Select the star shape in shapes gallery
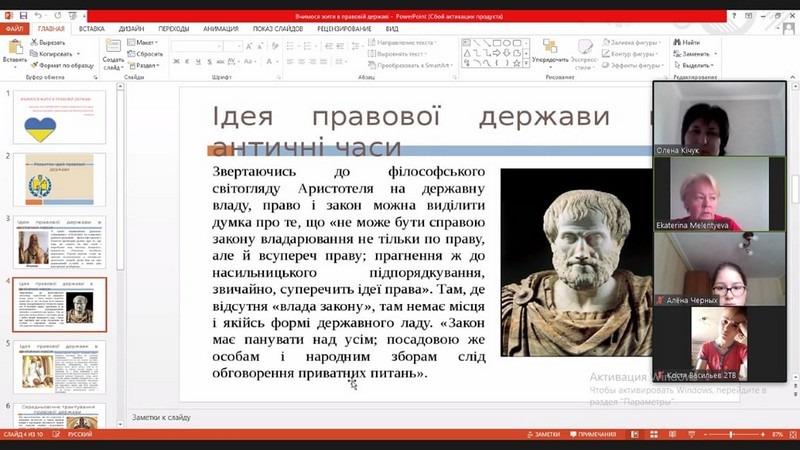 pyautogui.click(x=516, y=63)
